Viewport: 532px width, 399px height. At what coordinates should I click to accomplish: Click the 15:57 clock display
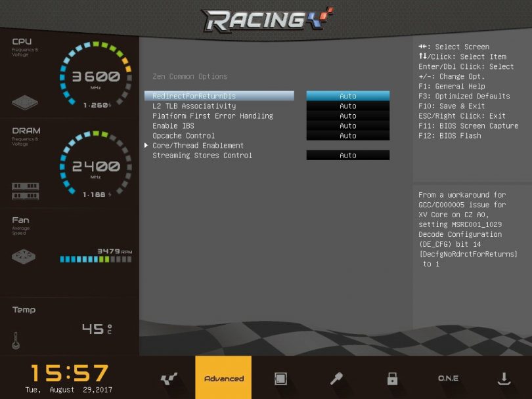tap(69, 373)
